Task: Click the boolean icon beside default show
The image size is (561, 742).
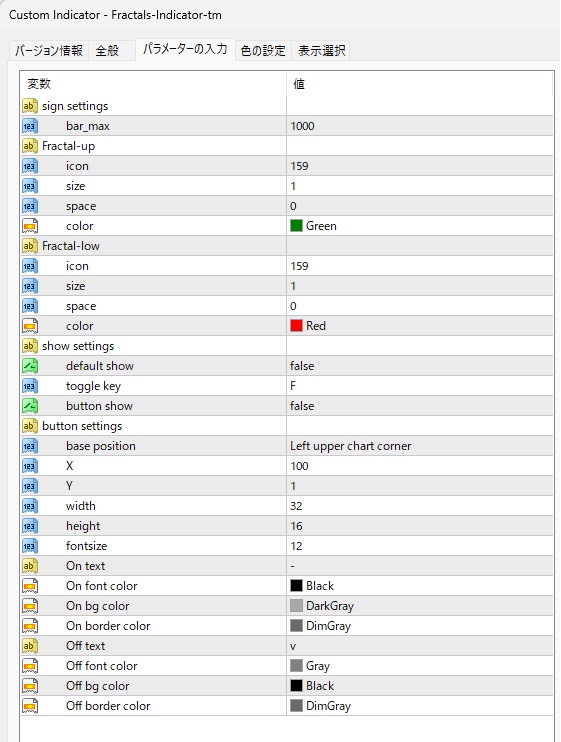Action: pyautogui.click(x=30, y=366)
